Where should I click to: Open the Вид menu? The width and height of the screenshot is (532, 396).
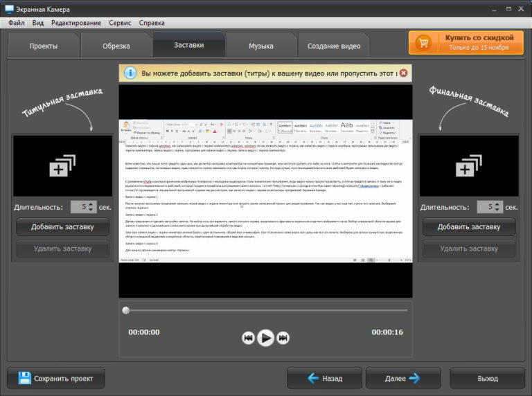(x=37, y=23)
